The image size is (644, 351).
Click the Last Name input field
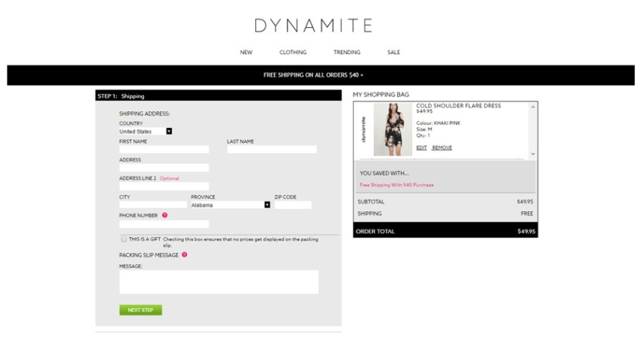point(272,150)
